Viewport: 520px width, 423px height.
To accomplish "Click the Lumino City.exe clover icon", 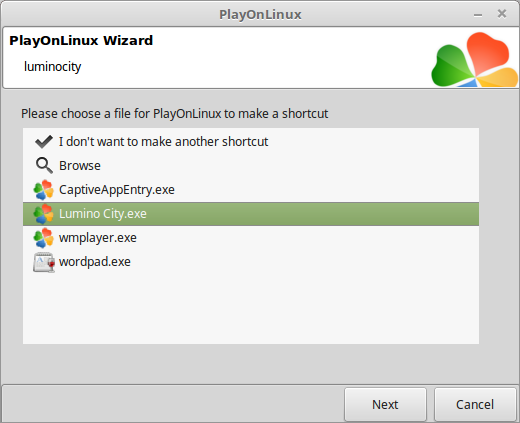I will 43,214.
